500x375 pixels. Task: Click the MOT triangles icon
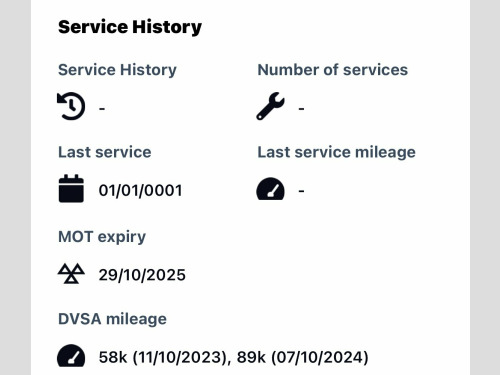click(71, 274)
